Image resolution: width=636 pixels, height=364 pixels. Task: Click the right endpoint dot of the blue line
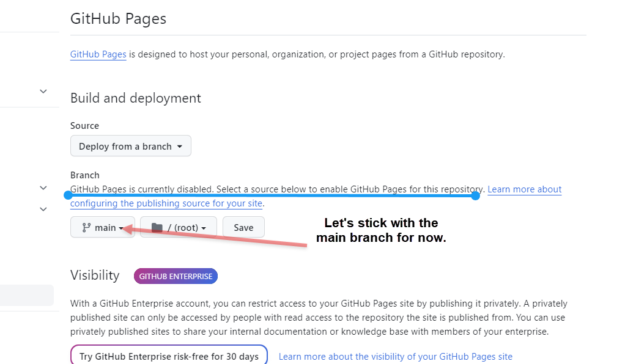475,195
